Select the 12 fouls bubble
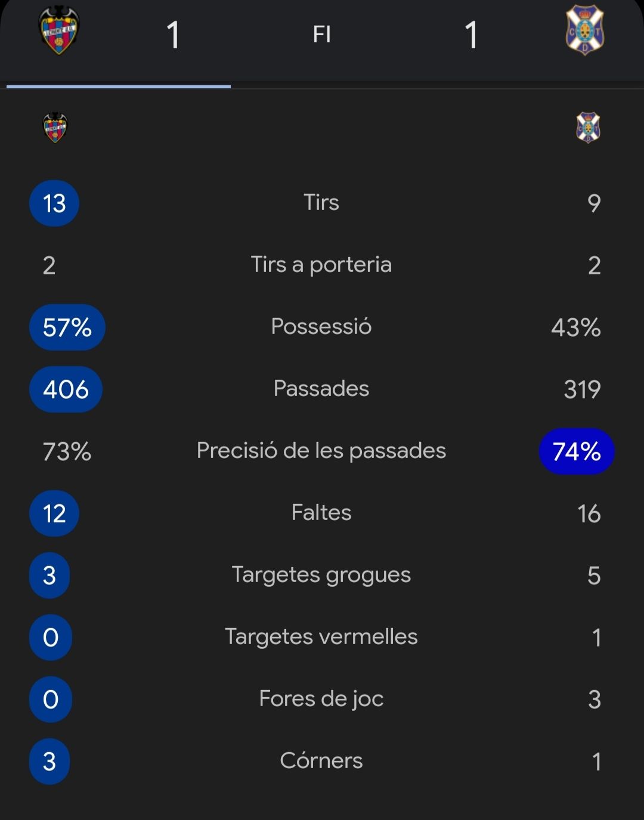This screenshot has width=644, height=820. pyautogui.click(x=54, y=513)
